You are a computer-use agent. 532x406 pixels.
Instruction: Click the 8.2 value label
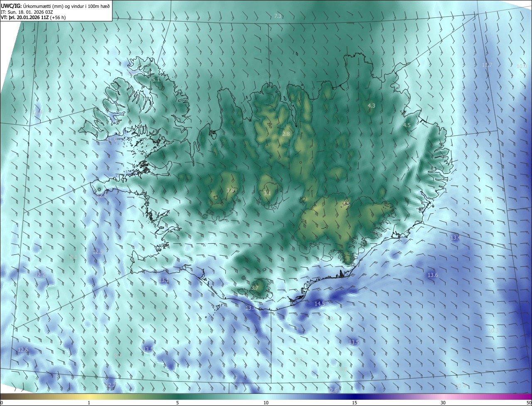(118, 355)
